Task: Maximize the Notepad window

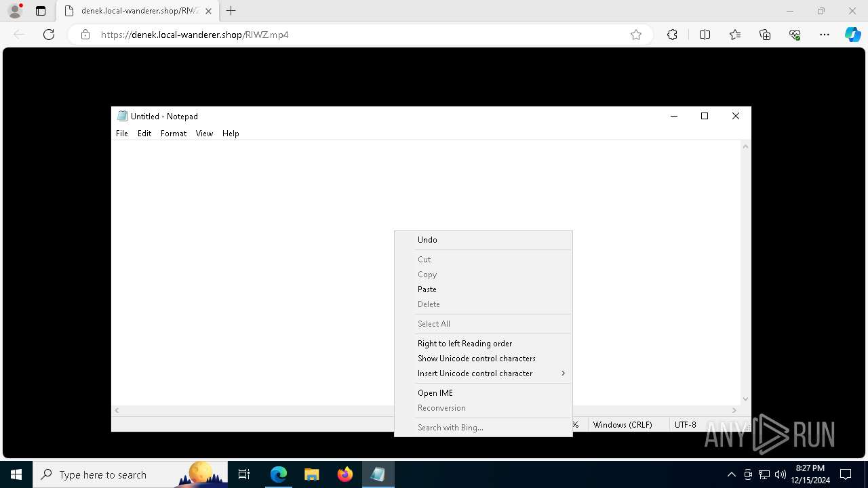Action: coord(705,116)
